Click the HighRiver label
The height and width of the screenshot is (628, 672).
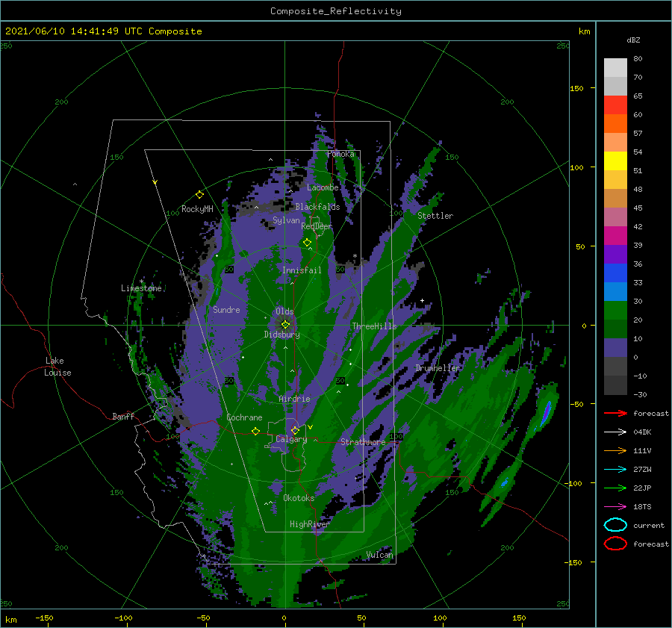click(x=309, y=524)
